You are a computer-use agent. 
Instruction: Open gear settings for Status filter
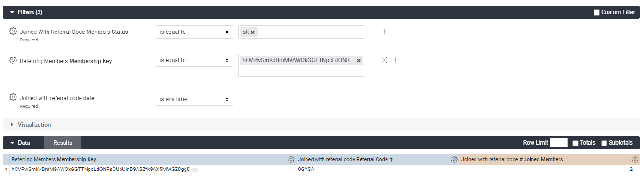[13, 32]
